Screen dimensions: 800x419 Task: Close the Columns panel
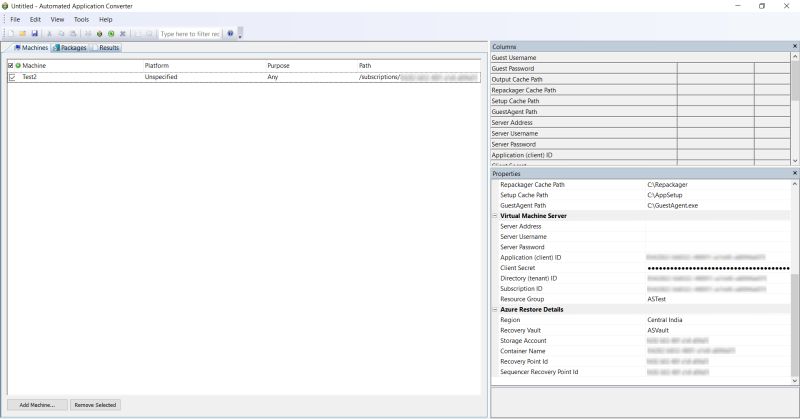click(x=794, y=46)
